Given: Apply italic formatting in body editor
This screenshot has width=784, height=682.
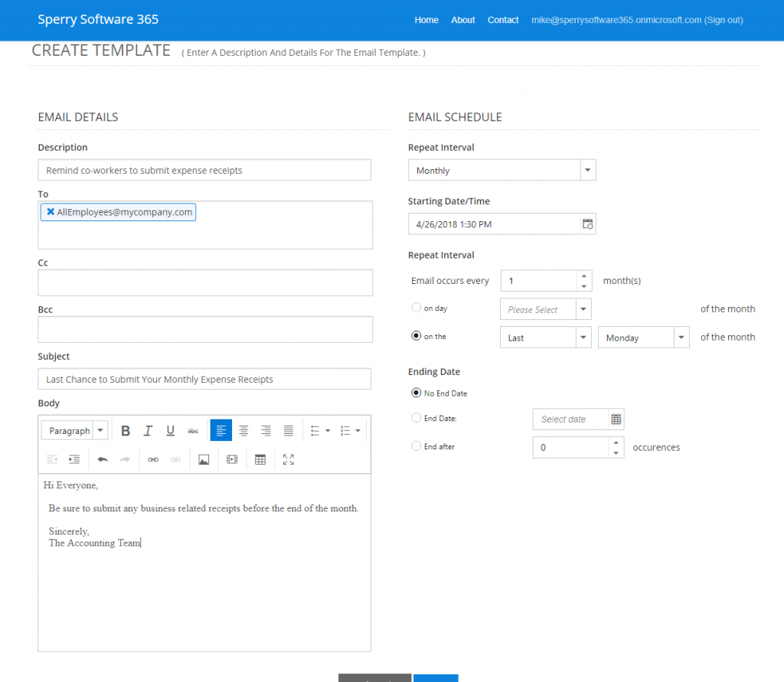Looking at the screenshot, I should 148,431.
